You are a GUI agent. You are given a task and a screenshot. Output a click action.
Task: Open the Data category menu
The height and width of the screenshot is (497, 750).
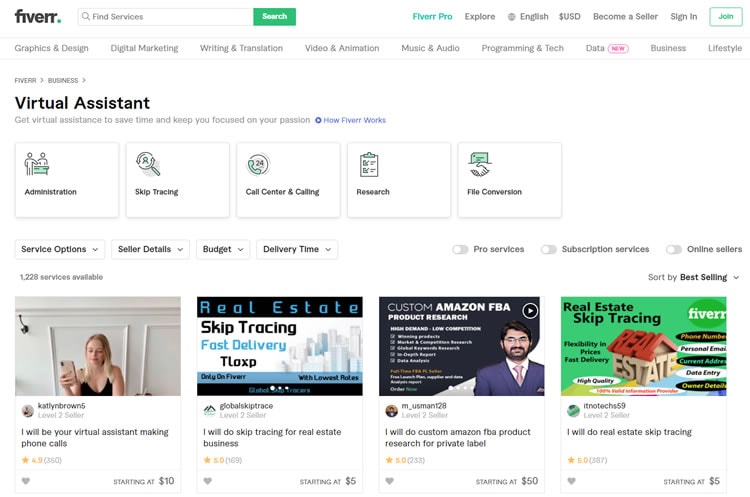click(595, 48)
